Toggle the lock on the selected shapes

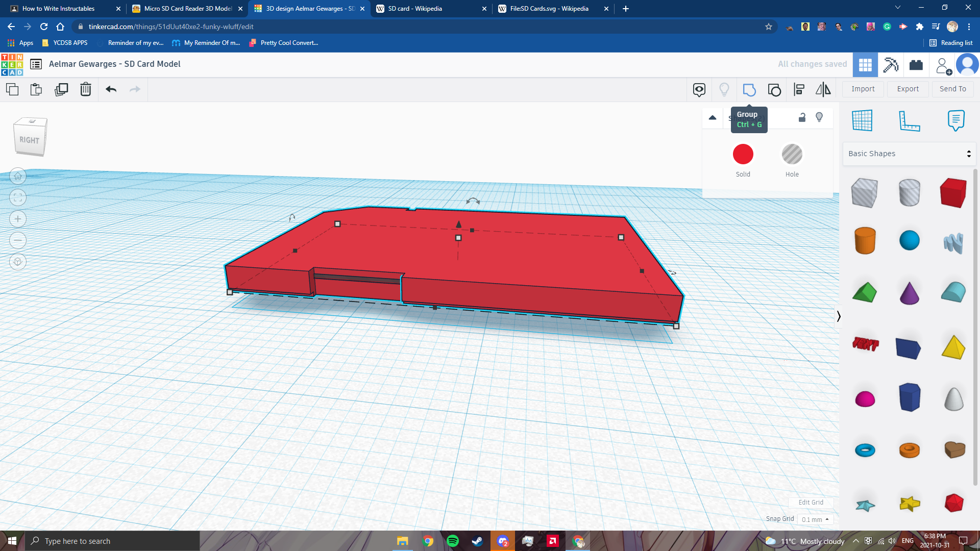coord(801,117)
